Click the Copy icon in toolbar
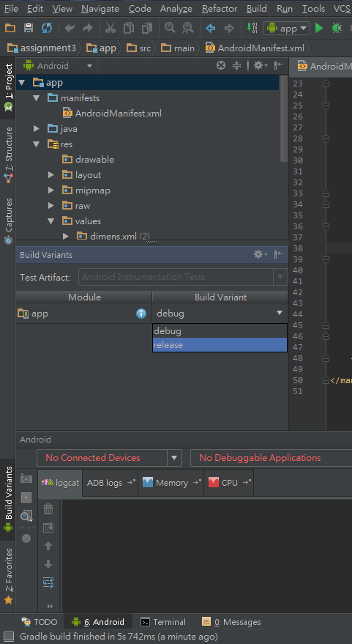The image size is (352, 644). tap(129, 28)
